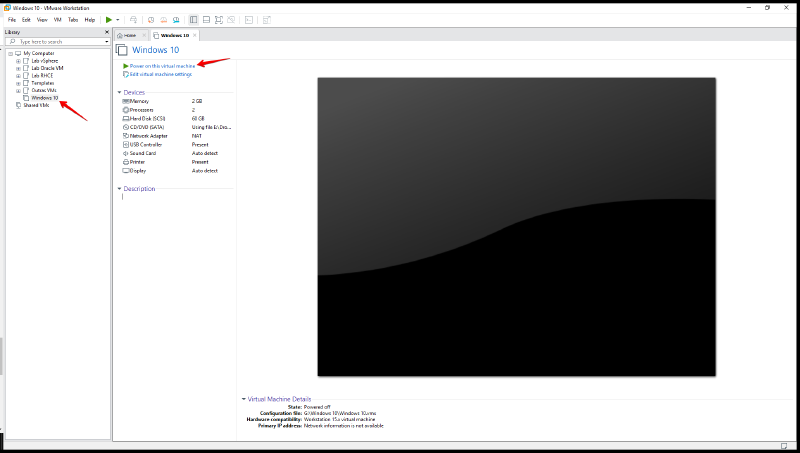
Task: Click the green Power On toolbar button
Action: (x=109, y=20)
